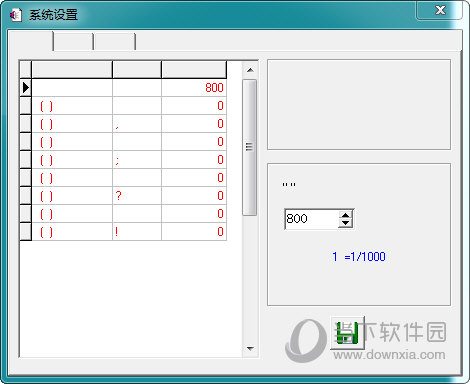Select the "?" cell in the table
470x384 pixels.
137,196
